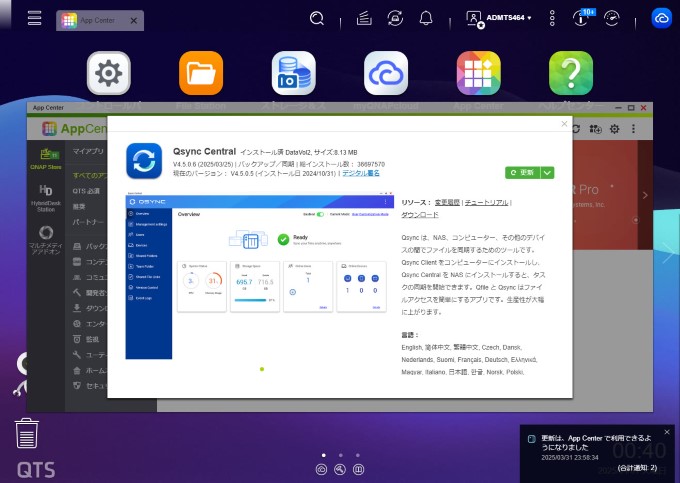
Task: Open File Station desktop icon
Action: [201, 73]
